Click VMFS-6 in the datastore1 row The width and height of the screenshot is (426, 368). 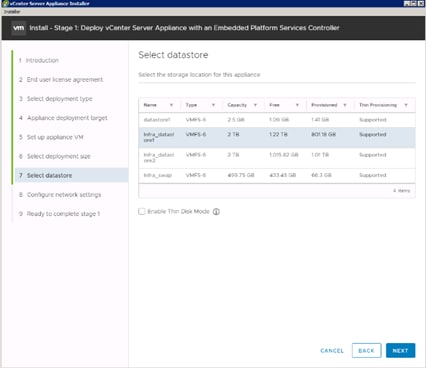coord(196,120)
